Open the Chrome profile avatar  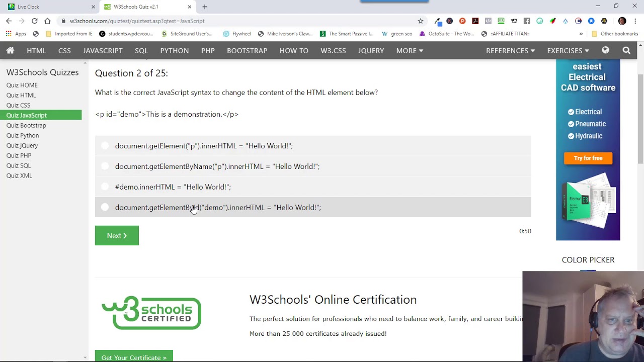[x=622, y=21]
